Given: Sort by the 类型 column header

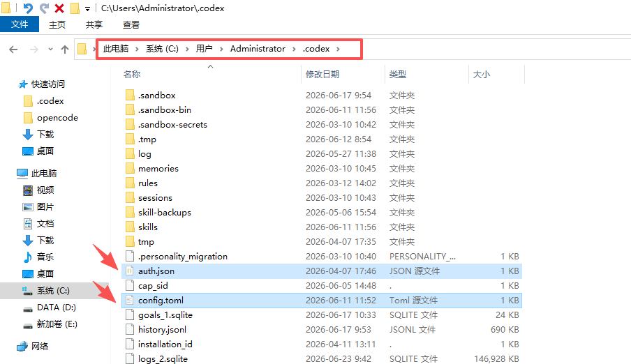Looking at the screenshot, I should 398,75.
